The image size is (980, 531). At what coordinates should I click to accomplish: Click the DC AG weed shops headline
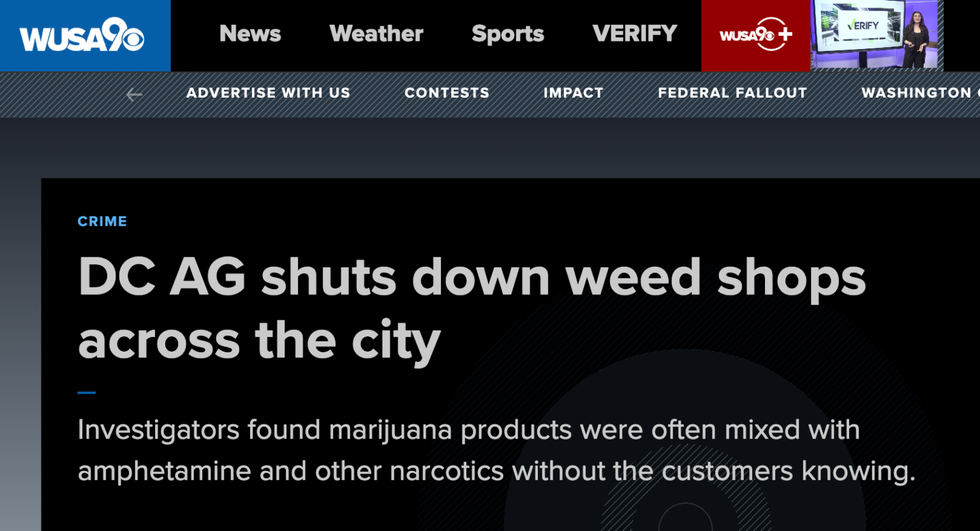pos(471,309)
